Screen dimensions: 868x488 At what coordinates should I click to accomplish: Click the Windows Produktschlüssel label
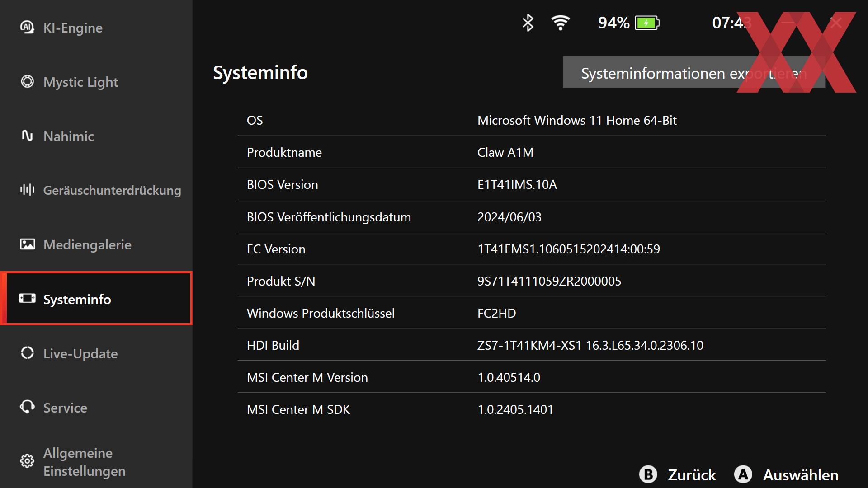tap(321, 313)
